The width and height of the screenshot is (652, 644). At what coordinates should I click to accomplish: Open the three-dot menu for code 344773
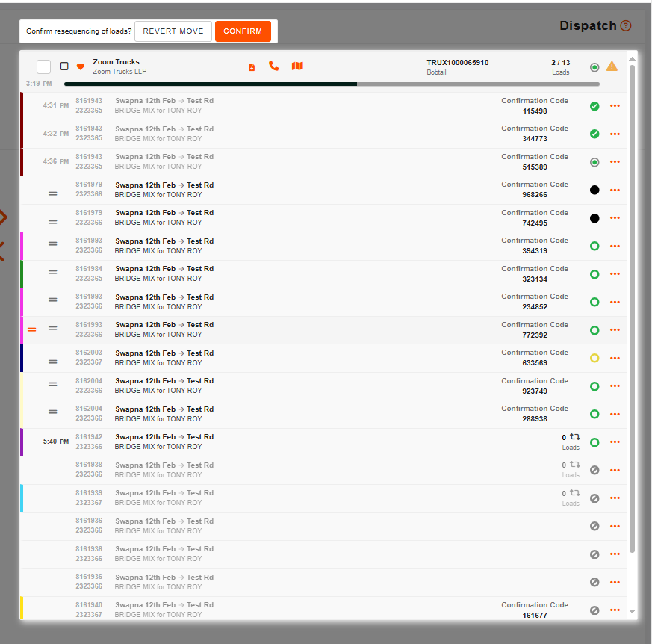[615, 134]
